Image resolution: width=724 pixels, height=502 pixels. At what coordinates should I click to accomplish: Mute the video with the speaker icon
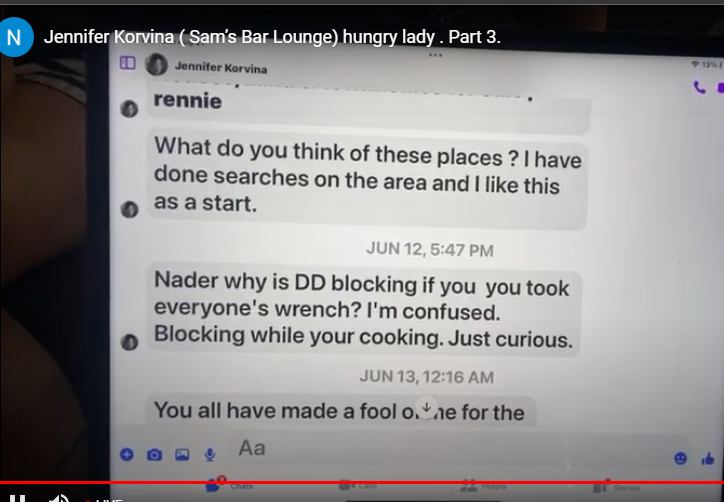59,498
